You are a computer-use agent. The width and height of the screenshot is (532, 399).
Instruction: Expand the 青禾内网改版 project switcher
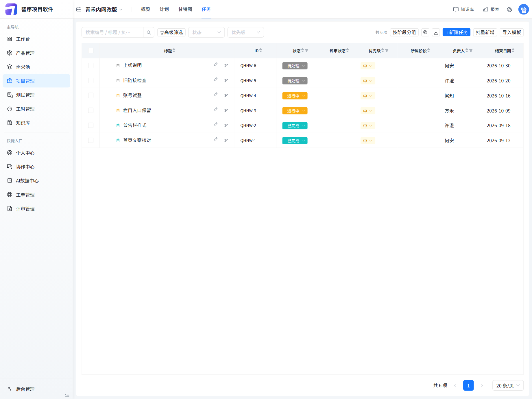[x=100, y=10]
